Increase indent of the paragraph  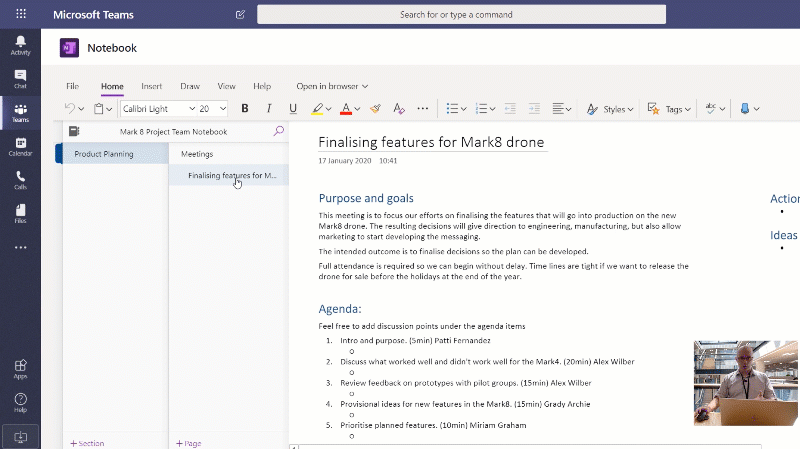534,108
